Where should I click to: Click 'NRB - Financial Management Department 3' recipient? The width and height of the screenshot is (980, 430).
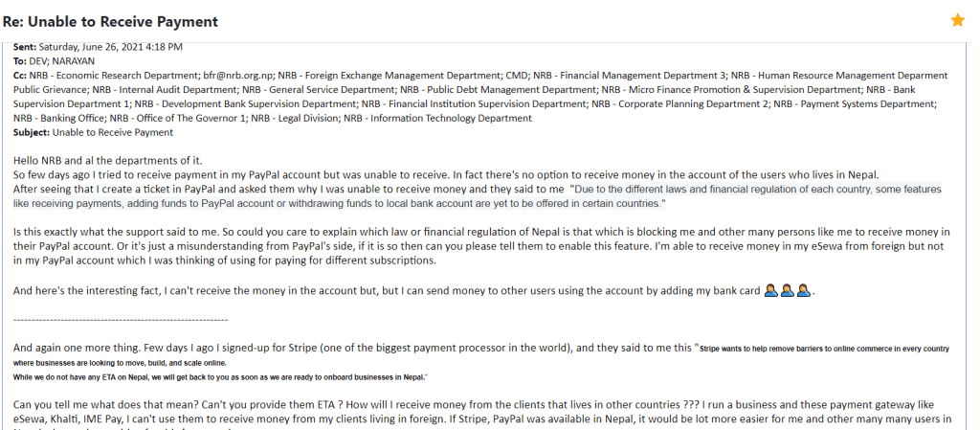(x=630, y=76)
